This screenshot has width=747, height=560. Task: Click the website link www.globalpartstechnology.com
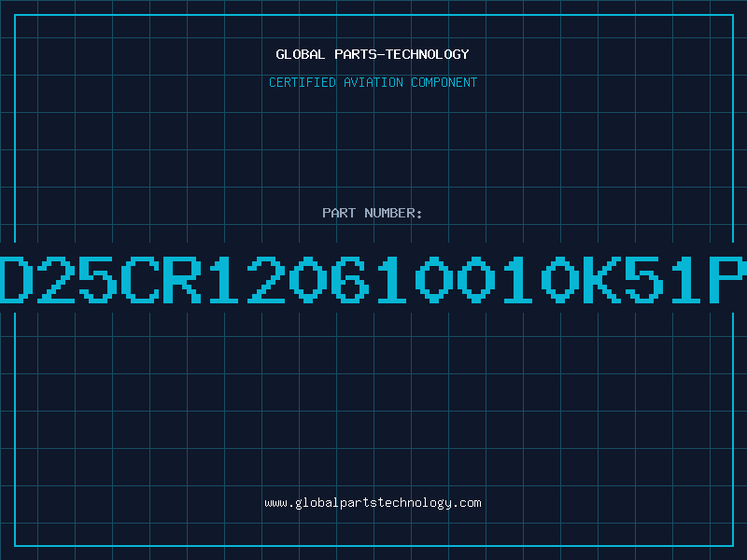tap(373, 503)
